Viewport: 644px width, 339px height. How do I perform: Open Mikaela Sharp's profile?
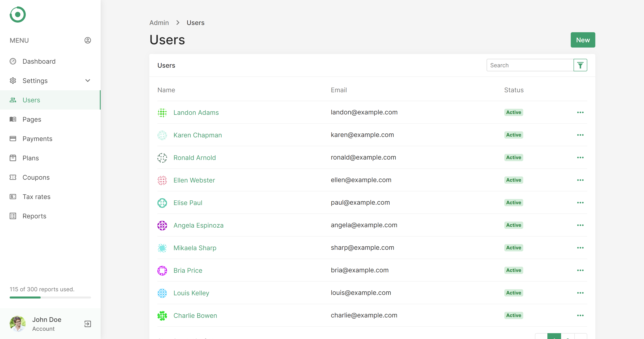[x=195, y=248]
